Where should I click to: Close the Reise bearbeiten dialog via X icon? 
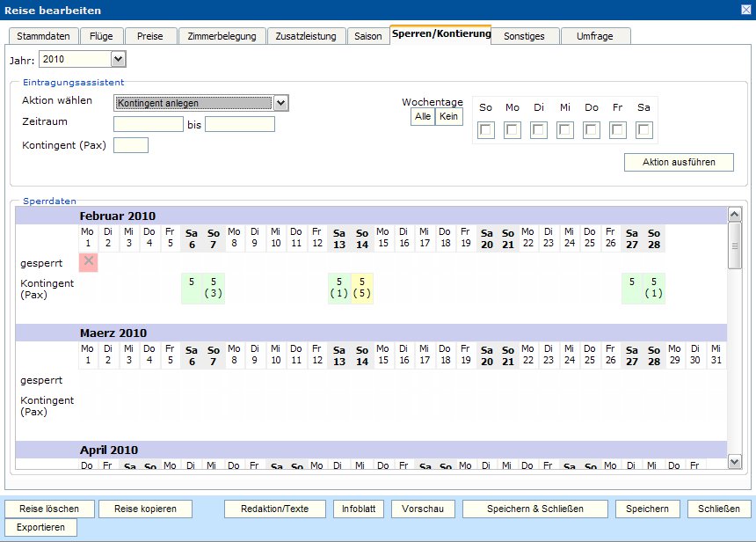[746, 10]
